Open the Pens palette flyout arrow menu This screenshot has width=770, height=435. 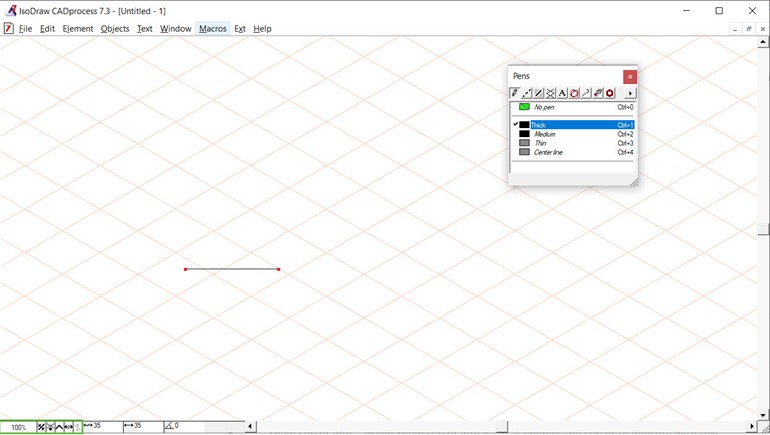pos(630,93)
